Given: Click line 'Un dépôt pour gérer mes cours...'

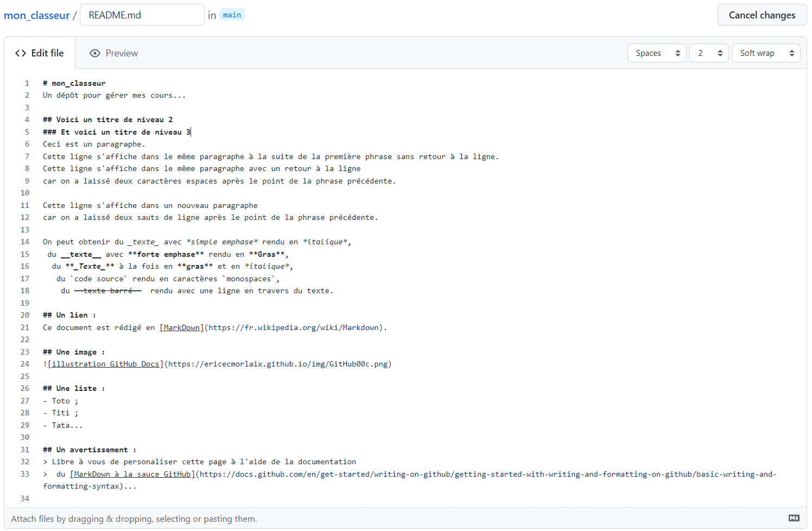Looking at the screenshot, I should pyautogui.click(x=114, y=95).
